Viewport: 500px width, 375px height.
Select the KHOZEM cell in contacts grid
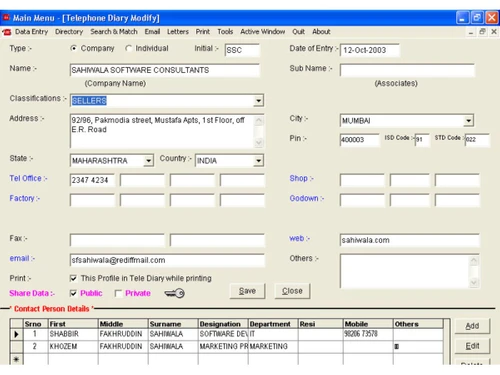pyautogui.click(x=73, y=347)
